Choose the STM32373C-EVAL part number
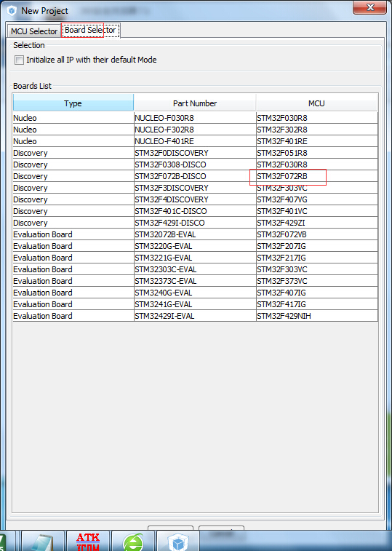 click(x=195, y=281)
